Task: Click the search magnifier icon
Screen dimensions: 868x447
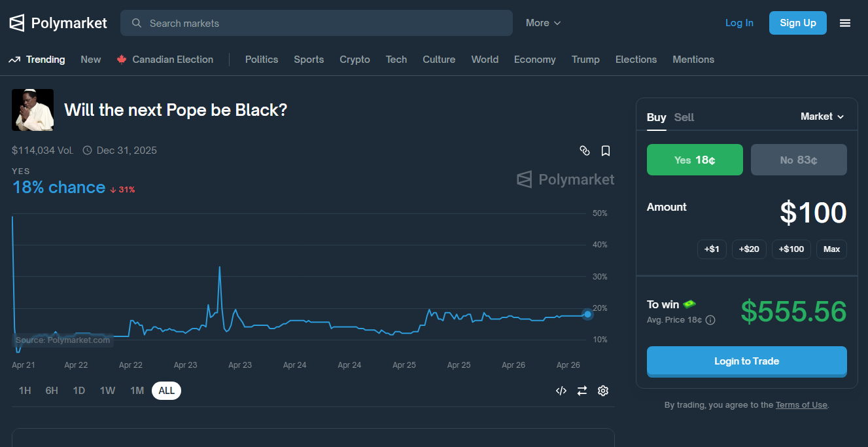Action: pyautogui.click(x=137, y=23)
